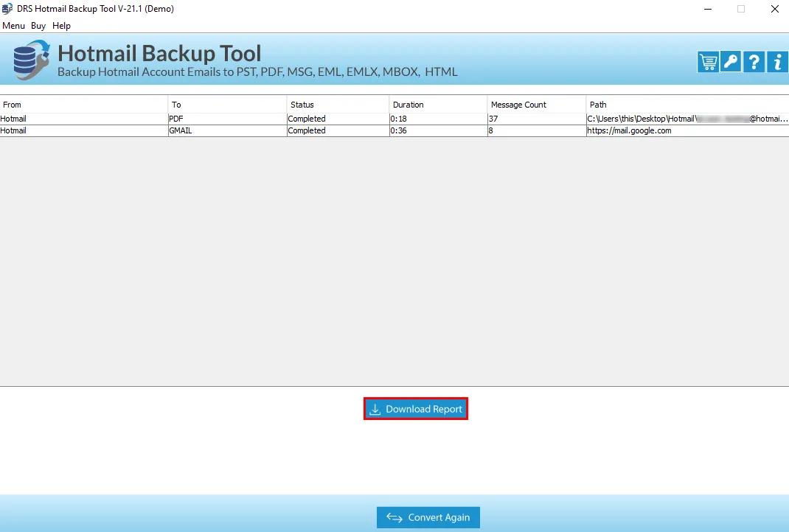Click the Hotmail cell in GMAIL row
This screenshot has height=532, width=789.
point(83,130)
